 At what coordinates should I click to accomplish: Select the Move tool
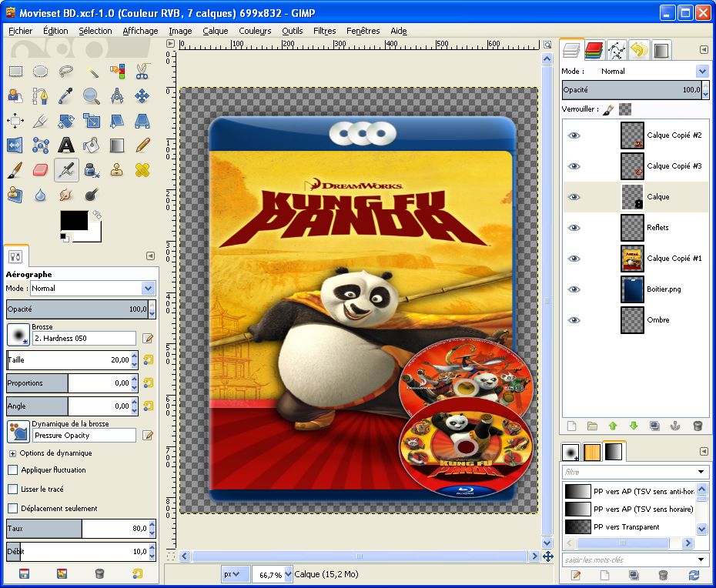(142, 96)
